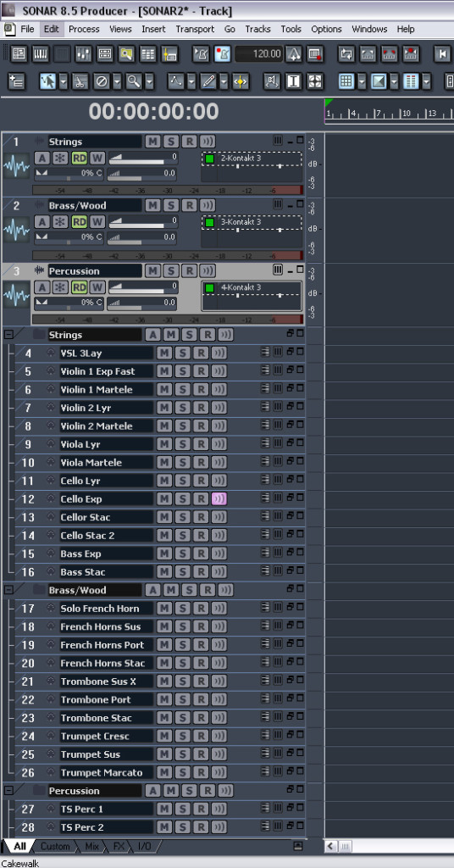Viewport: 454px width, 868px height.
Task: Collapse the Brass/Wood track folder
Action: (x=8, y=590)
